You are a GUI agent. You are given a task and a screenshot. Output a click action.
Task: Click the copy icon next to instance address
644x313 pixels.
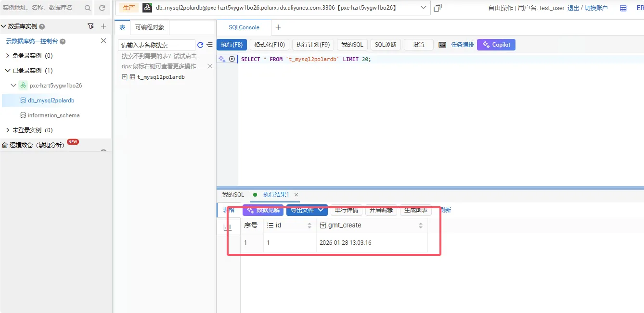[x=437, y=8]
